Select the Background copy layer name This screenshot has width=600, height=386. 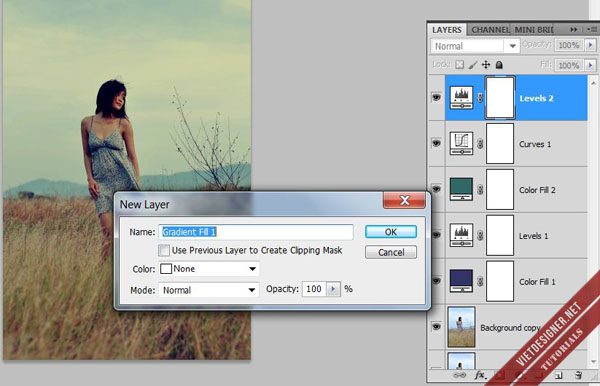(510, 328)
